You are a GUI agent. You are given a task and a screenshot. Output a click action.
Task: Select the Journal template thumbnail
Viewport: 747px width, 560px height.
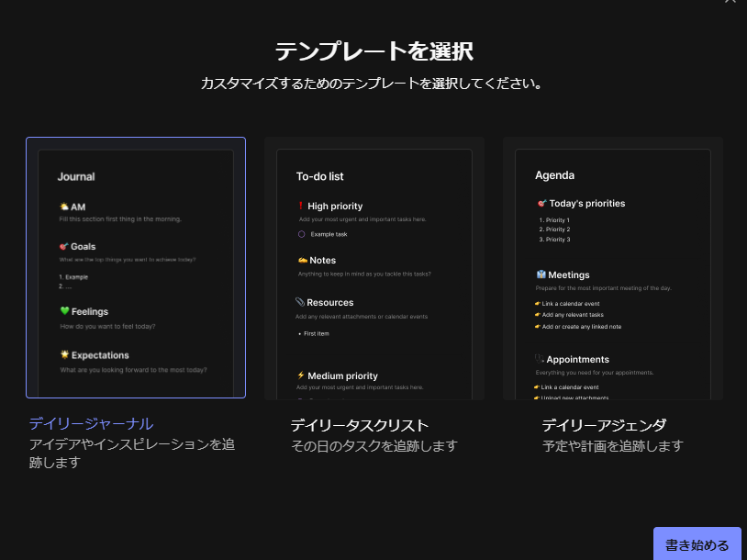(x=136, y=267)
